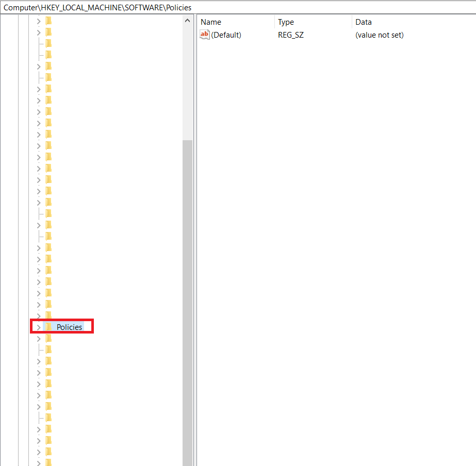476x466 pixels.
Task: Click the REG_SZ string icon beside (Default)
Action: point(204,35)
